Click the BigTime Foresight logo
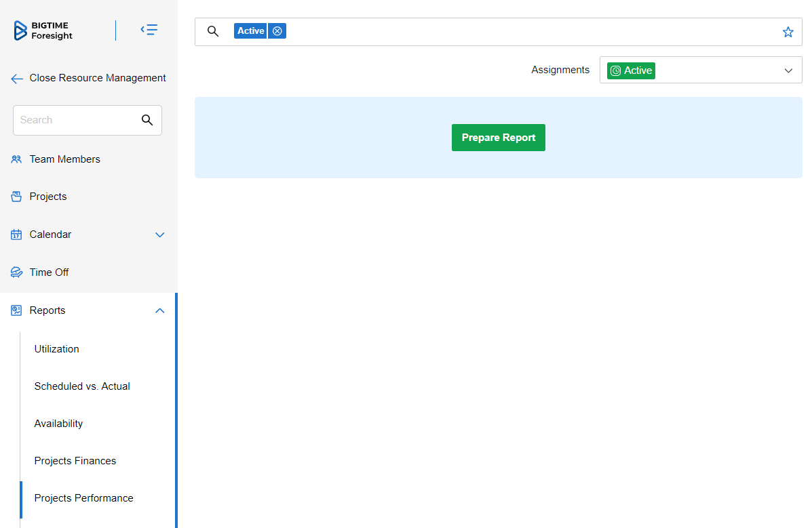The width and height of the screenshot is (812, 528). click(43, 31)
